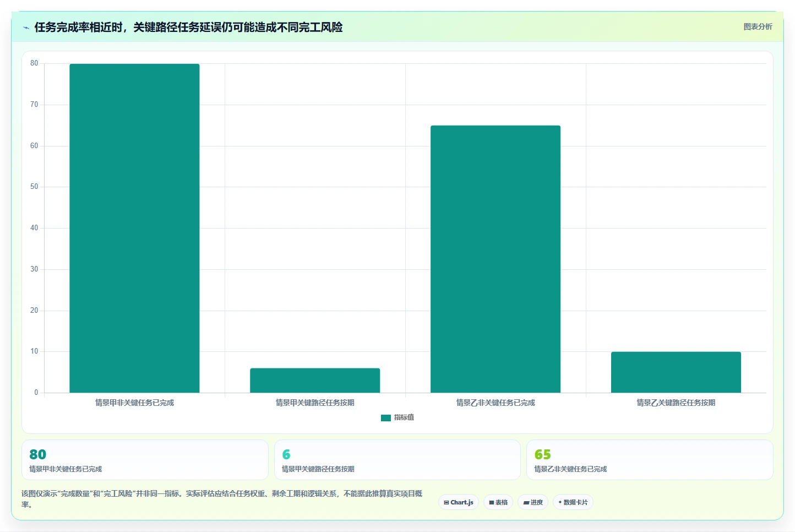Toggle the 指标值 legend color swatch
The width and height of the screenshot is (795, 532).
click(x=385, y=418)
